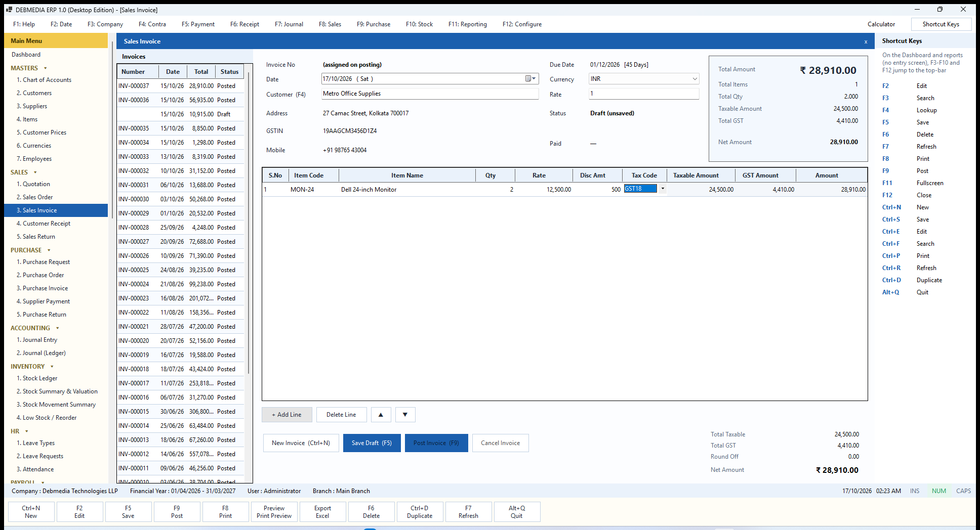Open the F12: Configure menu
This screenshot has height=530, width=980.
522,24
